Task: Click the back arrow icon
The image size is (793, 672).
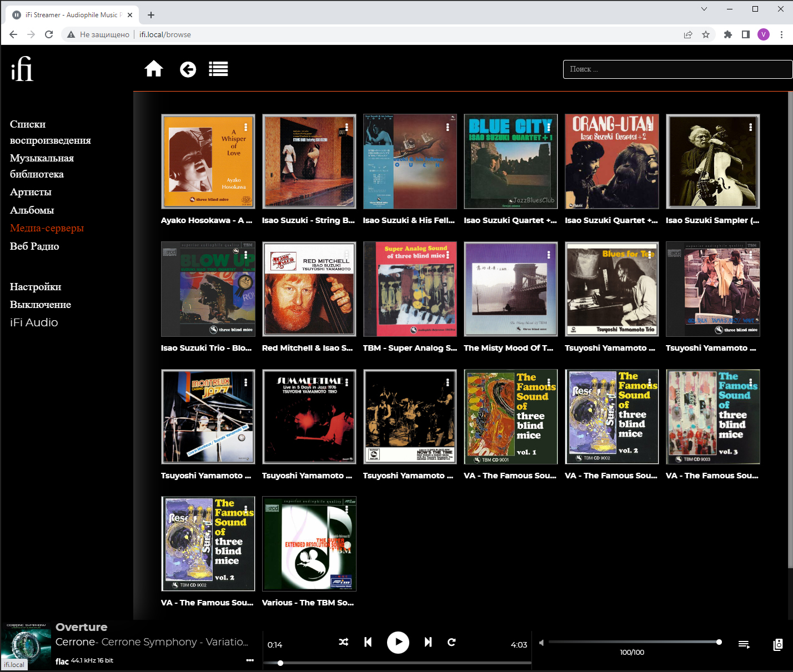Action: click(188, 69)
